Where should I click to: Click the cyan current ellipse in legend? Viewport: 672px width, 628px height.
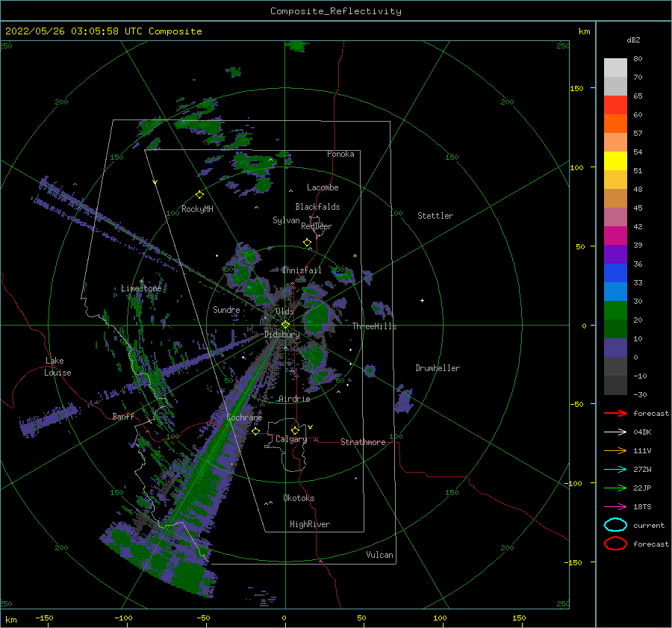click(615, 525)
